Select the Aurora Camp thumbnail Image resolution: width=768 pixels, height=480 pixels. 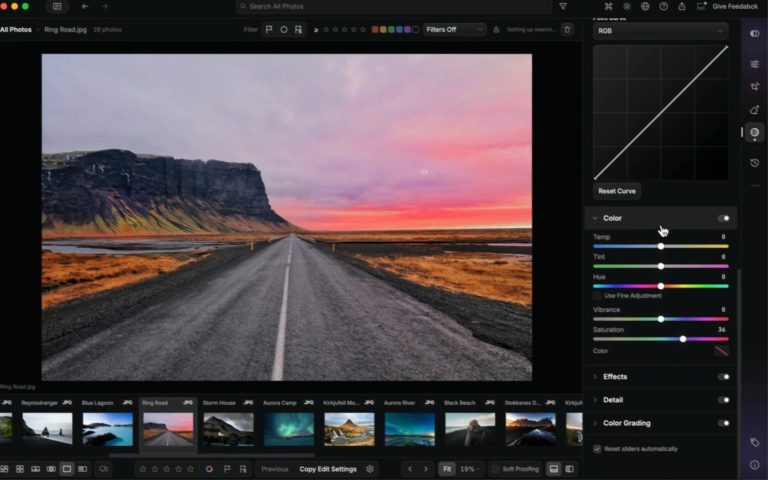288,429
